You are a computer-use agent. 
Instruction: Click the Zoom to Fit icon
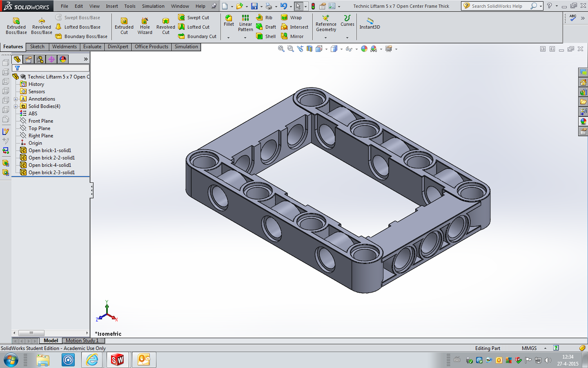[281, 49]
